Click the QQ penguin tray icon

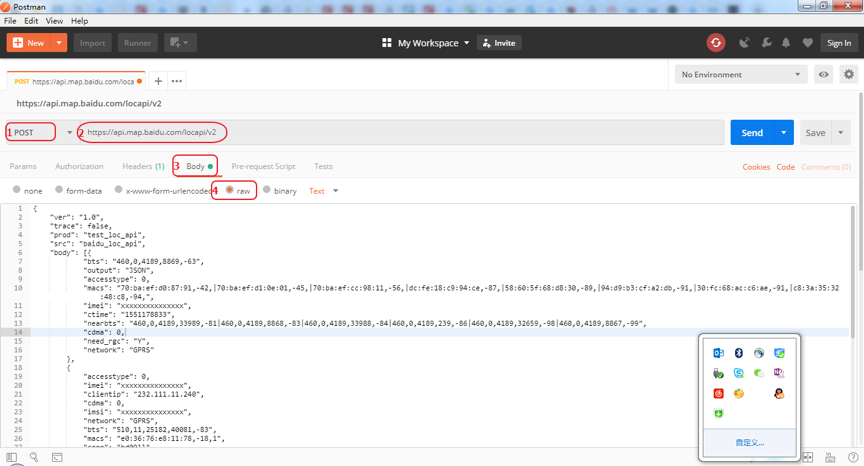[x=779, y=393]
